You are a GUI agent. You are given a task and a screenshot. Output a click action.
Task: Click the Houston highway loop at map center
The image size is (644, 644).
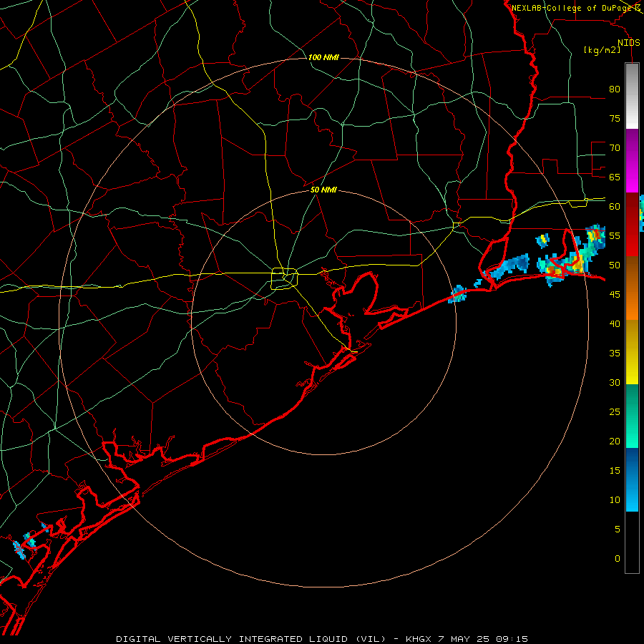click(284, 278)
